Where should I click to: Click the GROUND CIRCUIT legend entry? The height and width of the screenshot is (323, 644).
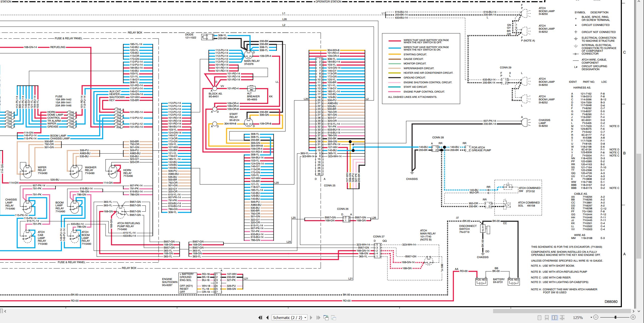coord(415,77)
